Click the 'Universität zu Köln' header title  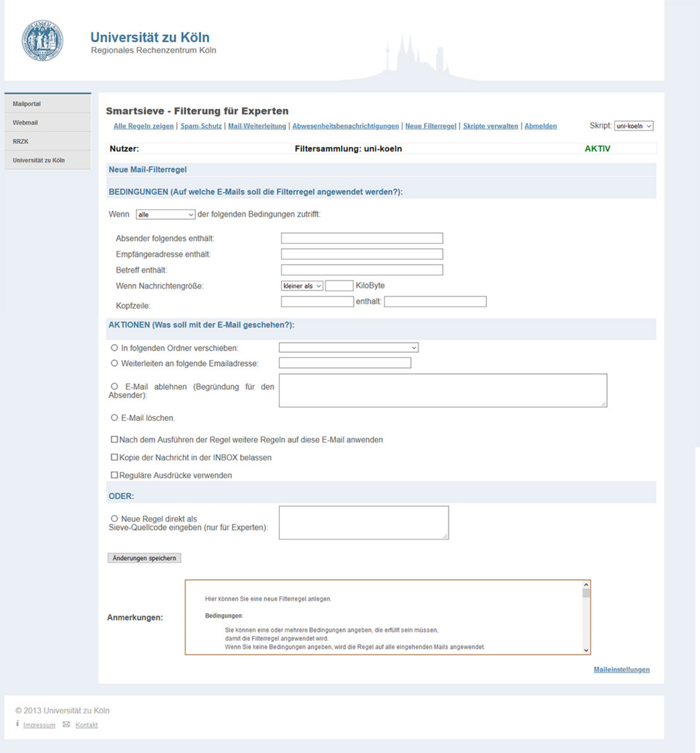(150, 37)
